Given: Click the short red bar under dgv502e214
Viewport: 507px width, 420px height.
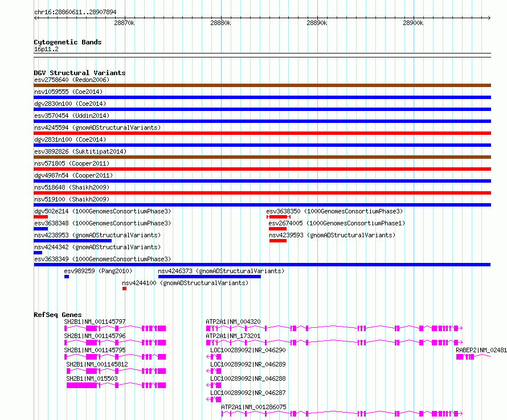Looking at the screenshot, I should tap(41, 217).
